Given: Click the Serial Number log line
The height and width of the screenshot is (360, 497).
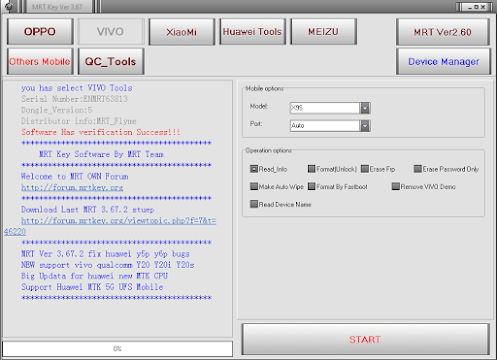Looking at the screenshot, I should [74, 99].
